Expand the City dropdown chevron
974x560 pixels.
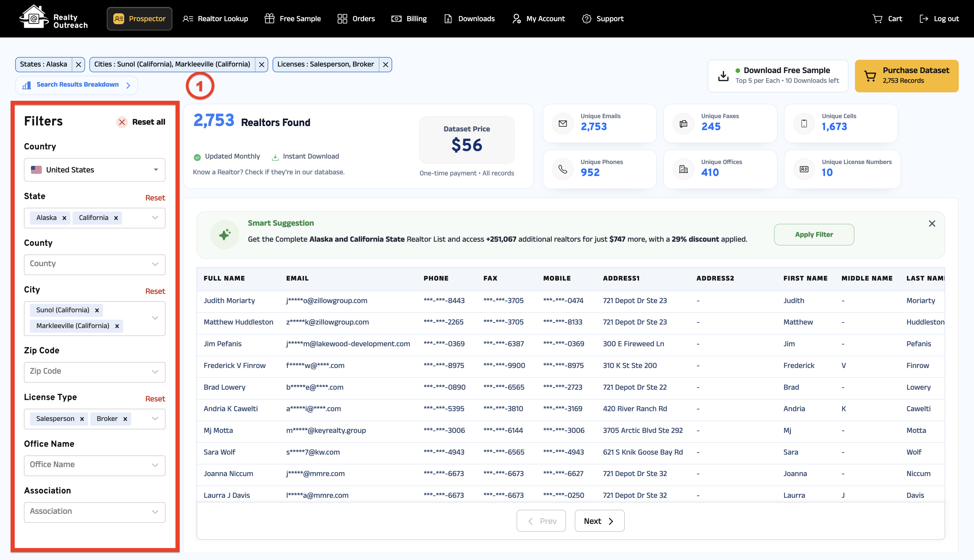(155, 318)
